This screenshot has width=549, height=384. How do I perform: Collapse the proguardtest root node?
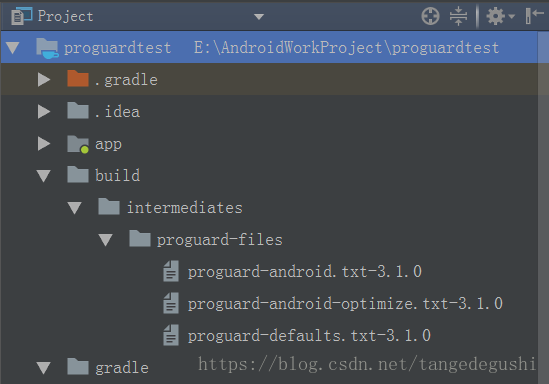point(13,48)
